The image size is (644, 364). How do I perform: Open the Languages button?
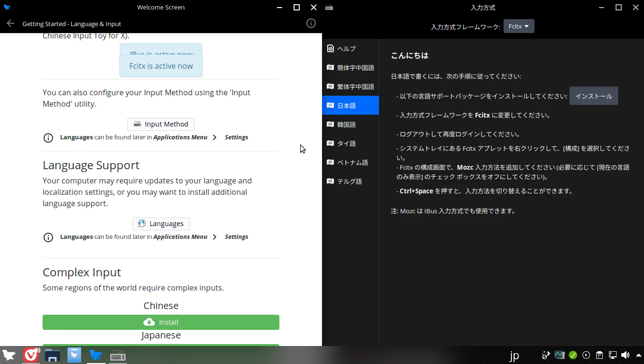tap(161, 224)
